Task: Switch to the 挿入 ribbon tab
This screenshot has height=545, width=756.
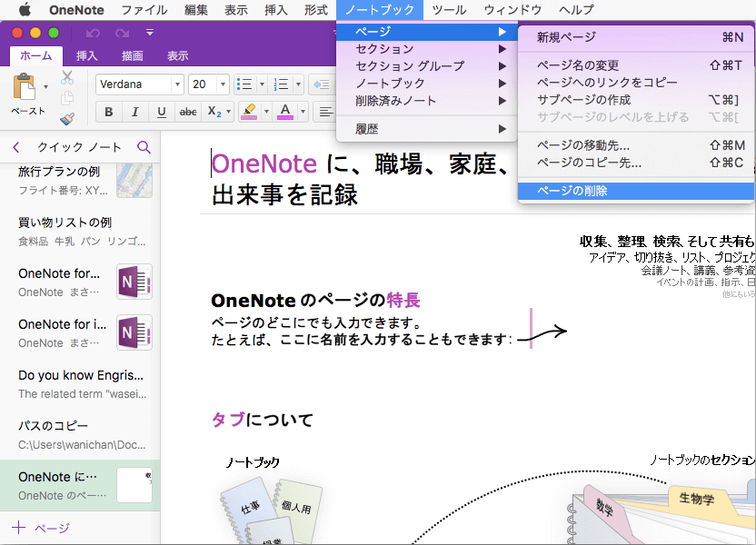Action: tap(87, 56)
